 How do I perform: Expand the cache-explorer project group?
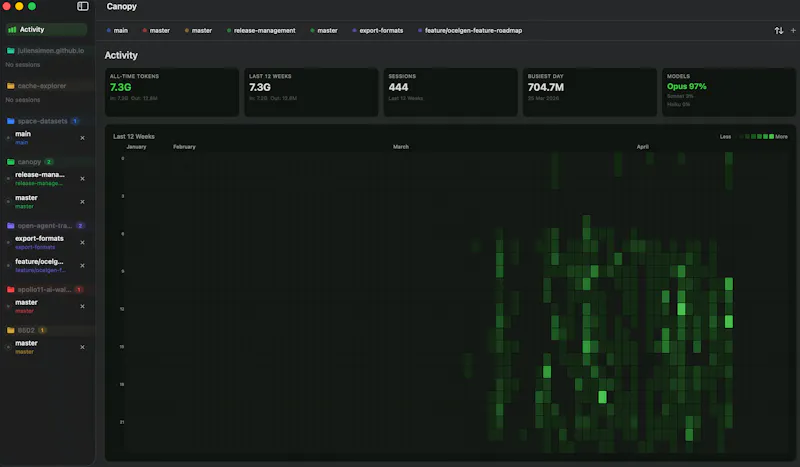[x=46, y=86]
